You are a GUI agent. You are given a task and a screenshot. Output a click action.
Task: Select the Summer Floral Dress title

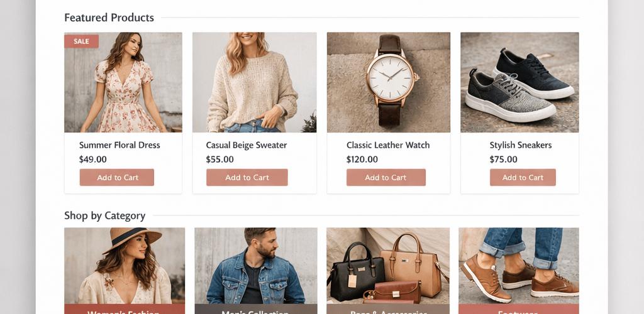[x=119, y=145]
